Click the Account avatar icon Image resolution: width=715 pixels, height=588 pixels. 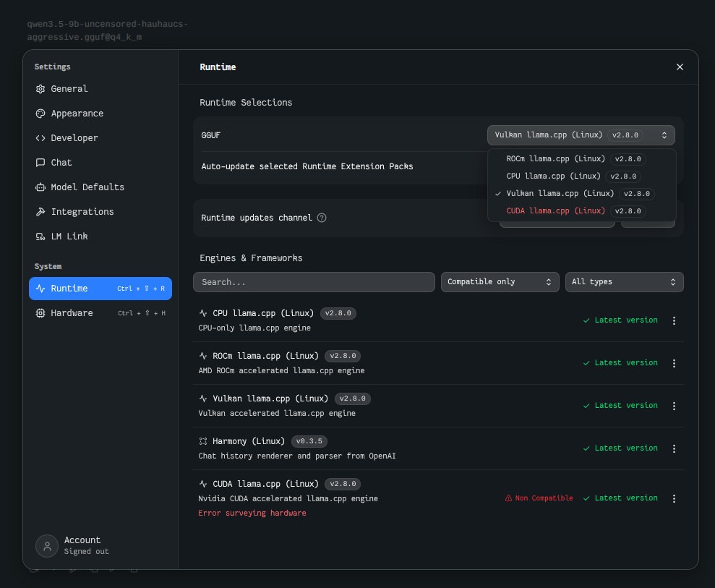pos(47,546)
